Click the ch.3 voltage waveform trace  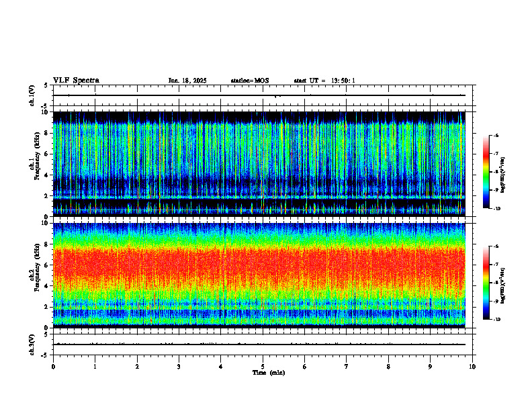(259, 345)
